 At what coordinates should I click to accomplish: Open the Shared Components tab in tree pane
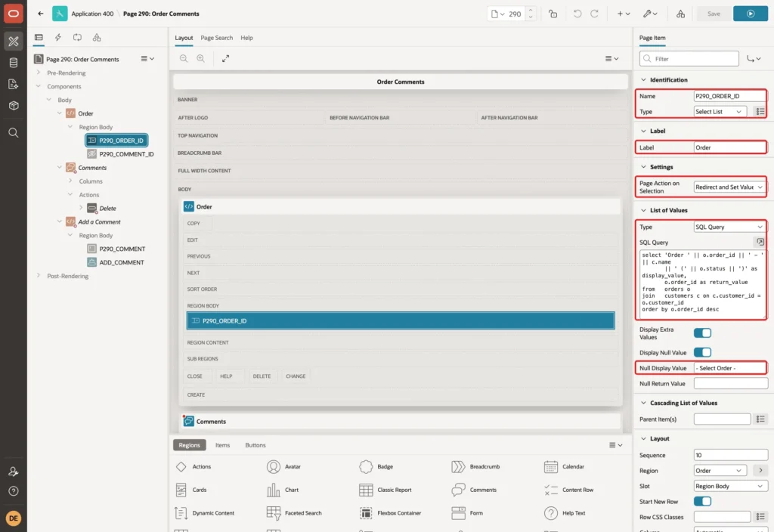pyautogui.click(x=97, y=38)
